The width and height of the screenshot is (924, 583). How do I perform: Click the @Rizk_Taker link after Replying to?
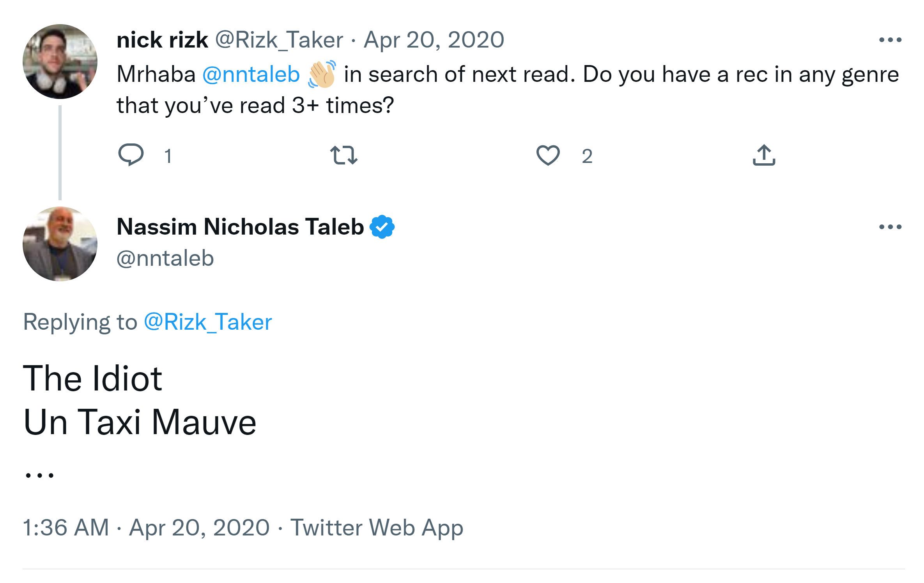coord(208,322)
